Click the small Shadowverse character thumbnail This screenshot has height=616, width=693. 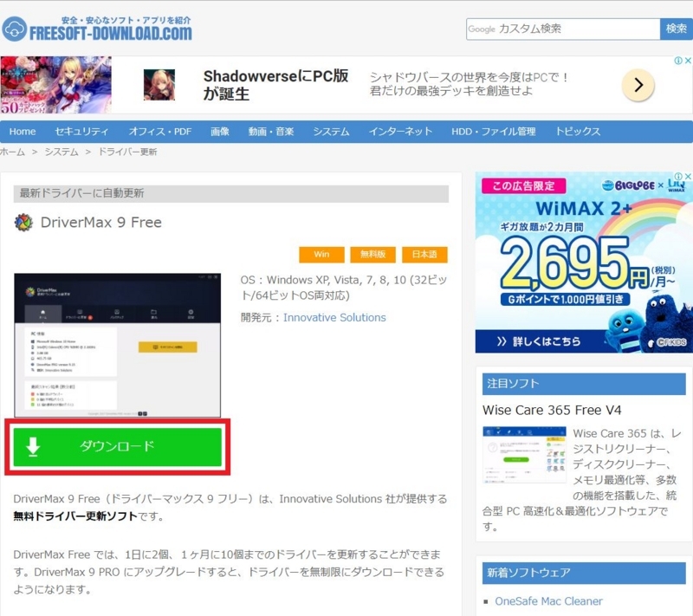[x=159, y=85]
